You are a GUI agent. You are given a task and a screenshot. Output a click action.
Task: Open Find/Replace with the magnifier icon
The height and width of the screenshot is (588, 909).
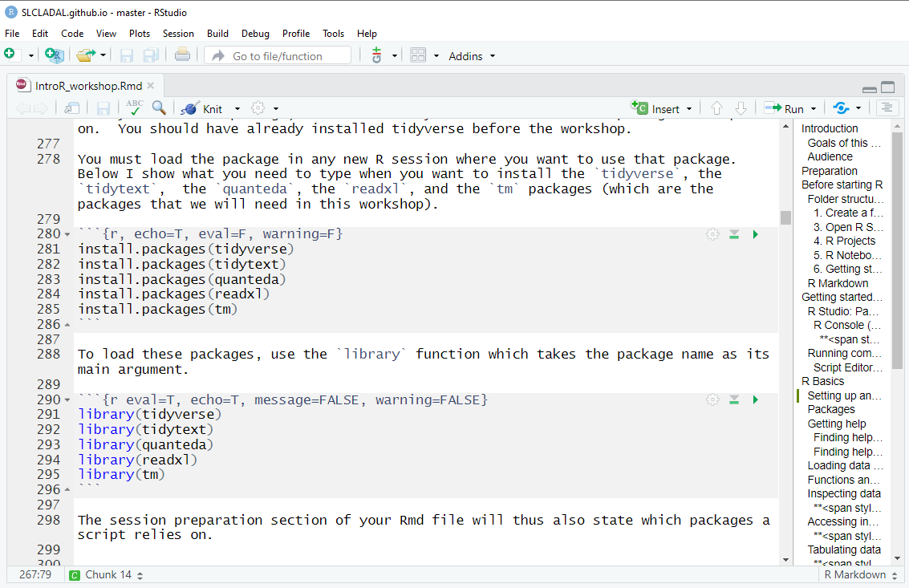[x=159, y=108]
